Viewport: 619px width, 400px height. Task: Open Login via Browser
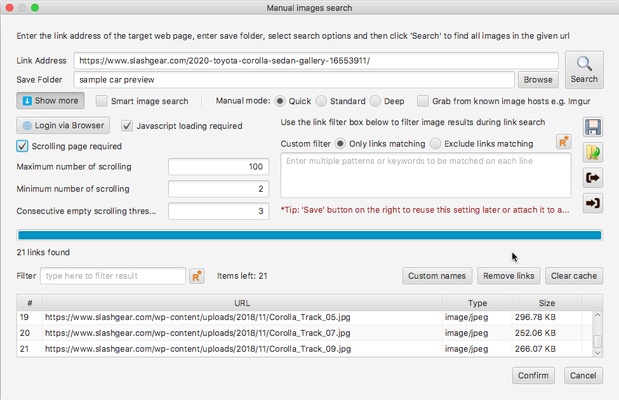(63, 126)
